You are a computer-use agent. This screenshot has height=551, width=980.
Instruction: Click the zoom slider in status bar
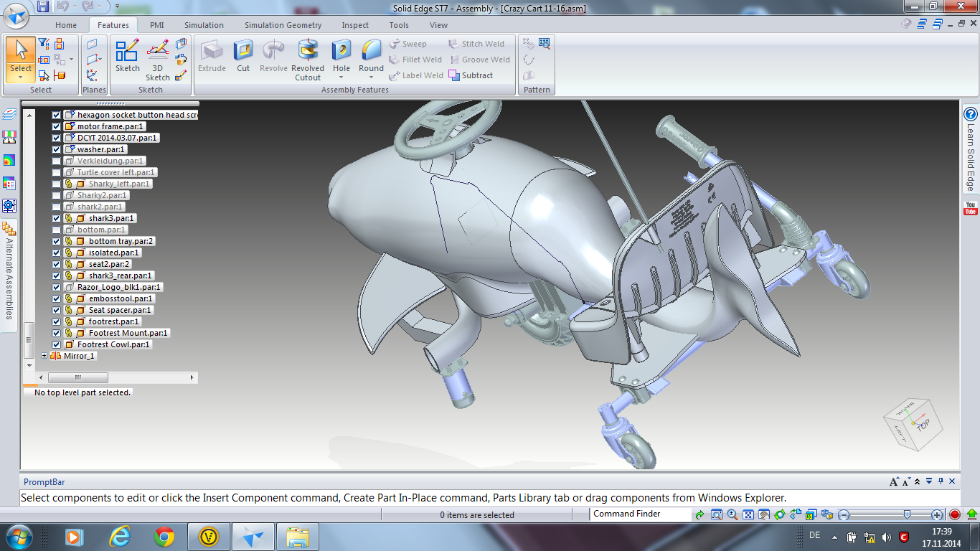[890, 514]
